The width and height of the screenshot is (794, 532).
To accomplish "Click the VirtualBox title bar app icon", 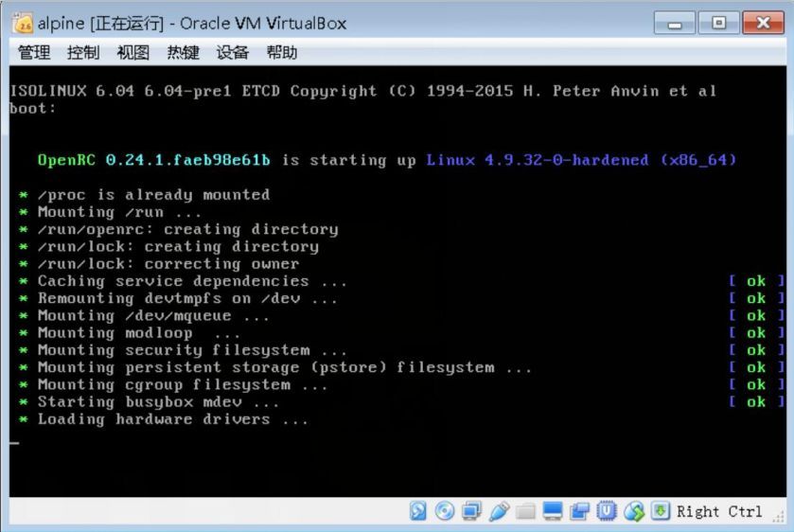I will pyautogui.click(x=24, y=24).
